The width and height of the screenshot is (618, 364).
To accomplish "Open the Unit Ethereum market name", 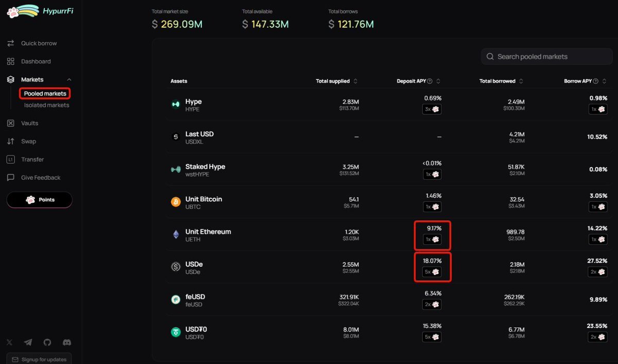I will point(208,232).
